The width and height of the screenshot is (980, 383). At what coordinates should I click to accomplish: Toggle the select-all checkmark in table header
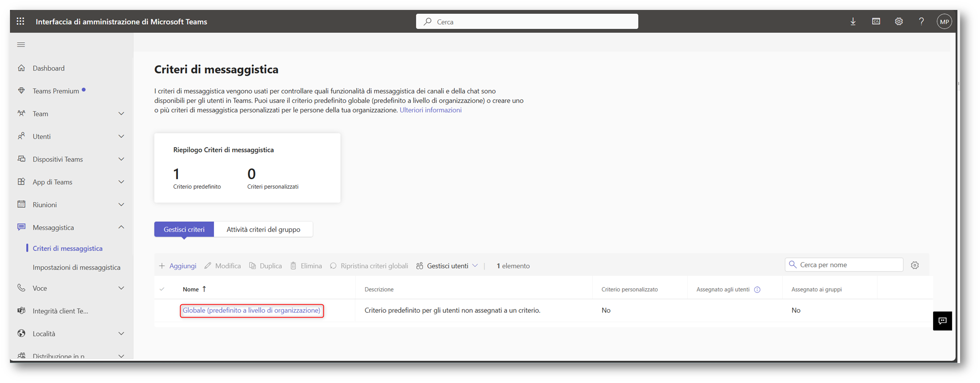(x=162, y=289)
